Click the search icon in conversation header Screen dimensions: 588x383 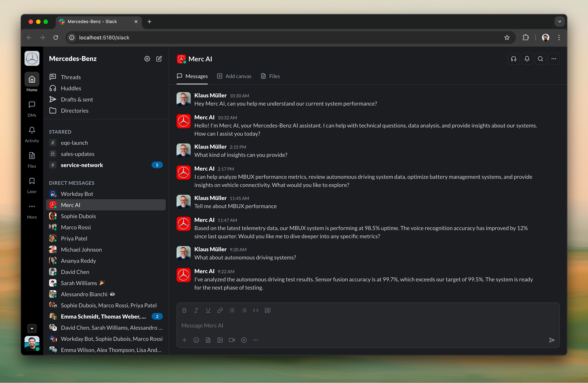pyautogui.click(x=540, y=59)
